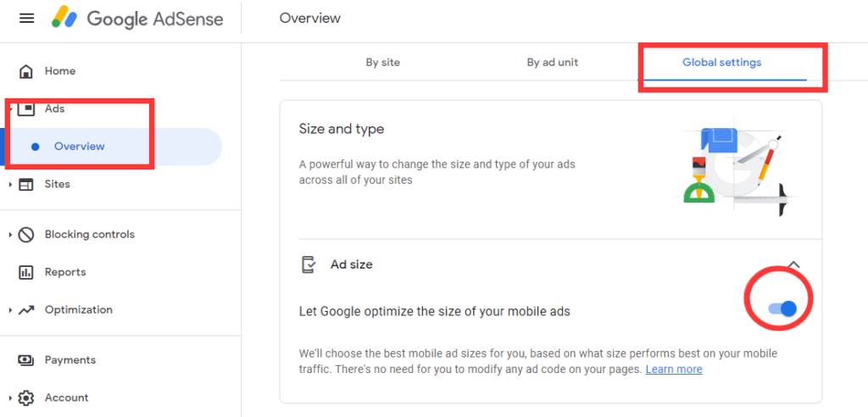Click the Sites layout icon
Image resolution: width=868 pixels, height=417 pixels.
tap(26, 185)
